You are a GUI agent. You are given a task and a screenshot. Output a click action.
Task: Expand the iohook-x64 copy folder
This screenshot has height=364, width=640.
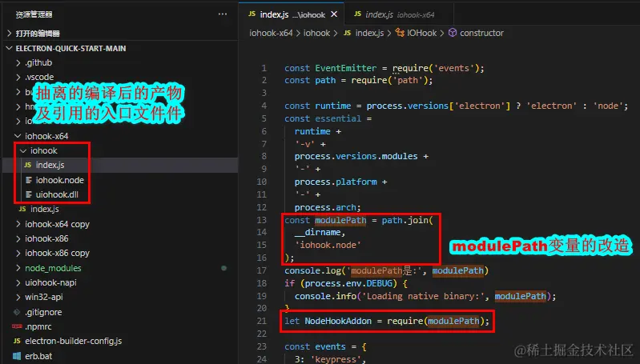18,224
